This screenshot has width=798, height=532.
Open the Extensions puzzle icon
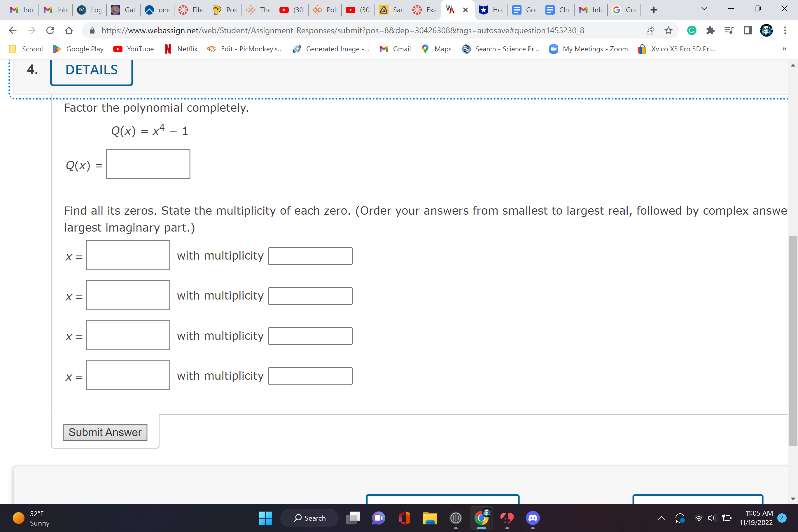pos(710,30)
